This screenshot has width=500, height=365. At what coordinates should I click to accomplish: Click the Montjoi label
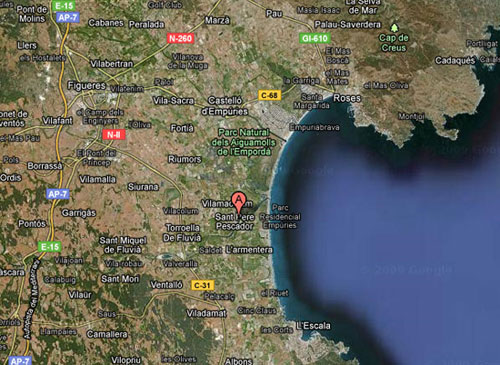click(x=411, y=116)
